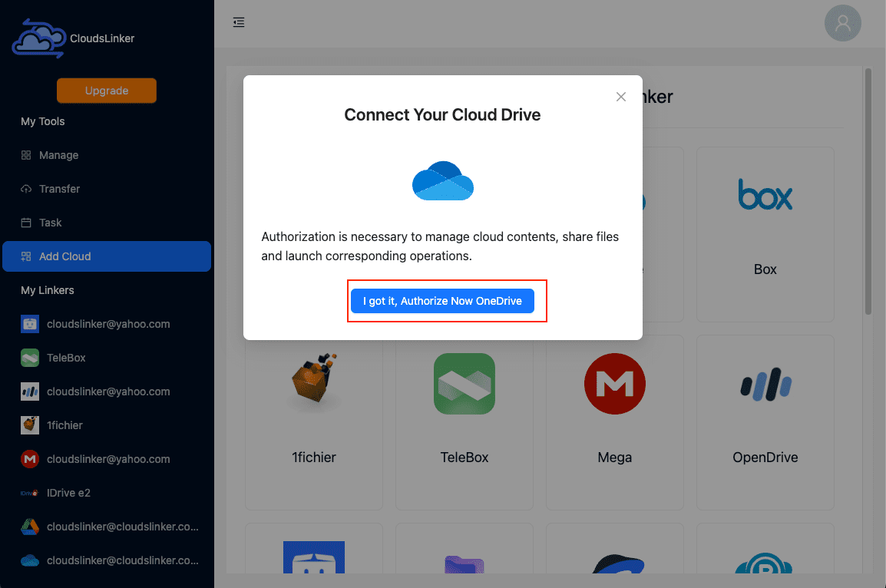Viewport: 886px width, 588px height.
Task: Open the TeleBox linker in sidebar
Action: point(106,358)
